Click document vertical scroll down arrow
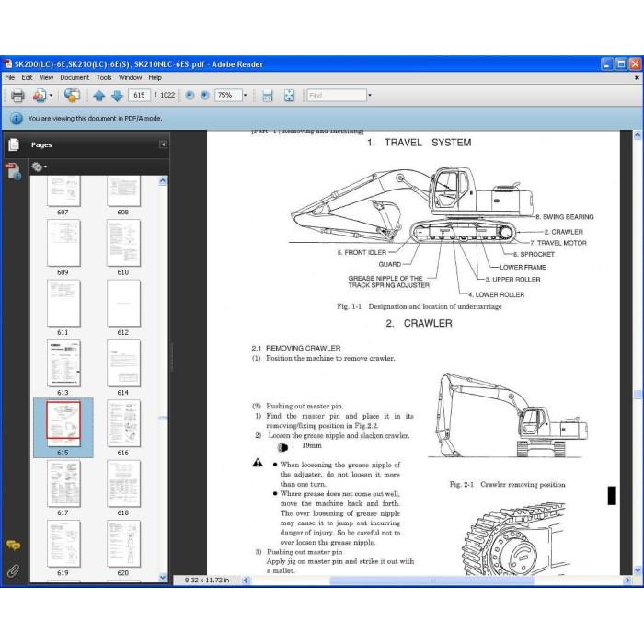Image resolution: width=644 pixels, height=644 pixels. 638,570
